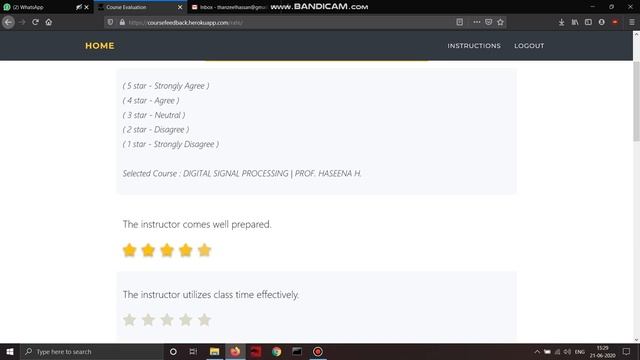Go to HOME in site navbar
Image resolution: width=640 pixels, height=360 pixels.
tap(100, 46)
